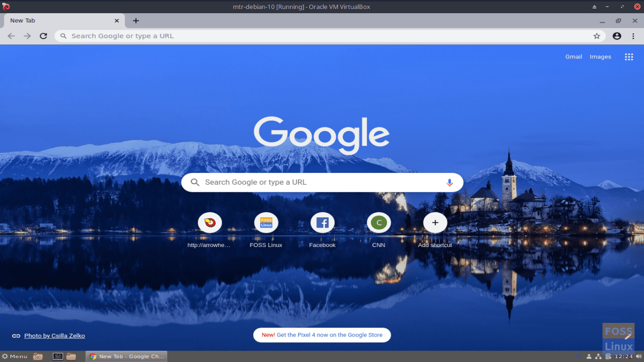Select the Add shortcut label

pyautogui.click(x=435, y=245)
